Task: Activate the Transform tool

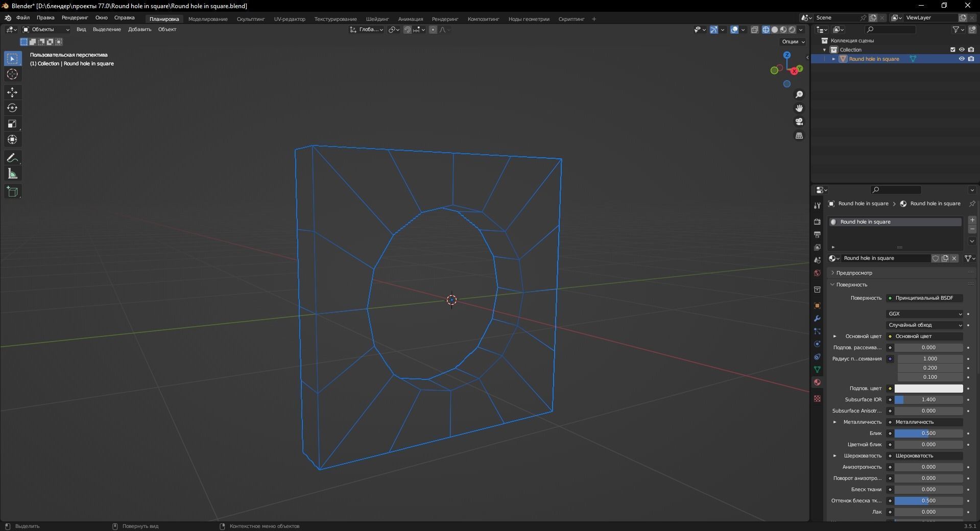Action: (x=12, y=140)
